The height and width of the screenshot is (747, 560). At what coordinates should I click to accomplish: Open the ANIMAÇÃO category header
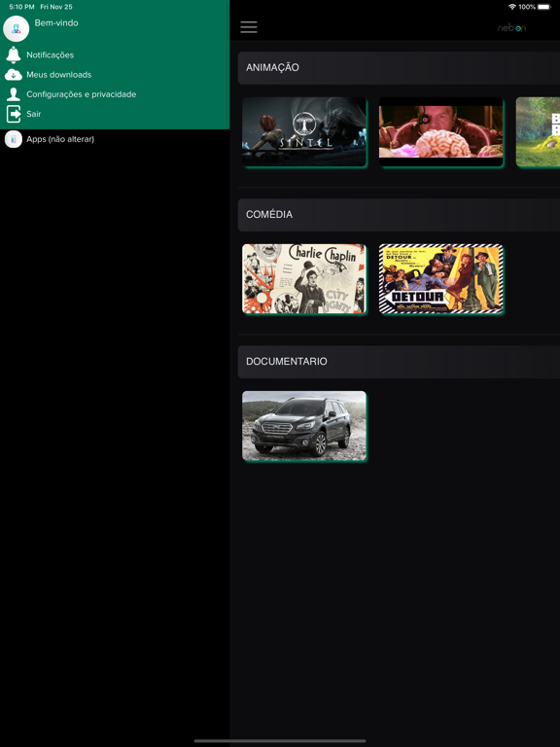click(399, 68)
